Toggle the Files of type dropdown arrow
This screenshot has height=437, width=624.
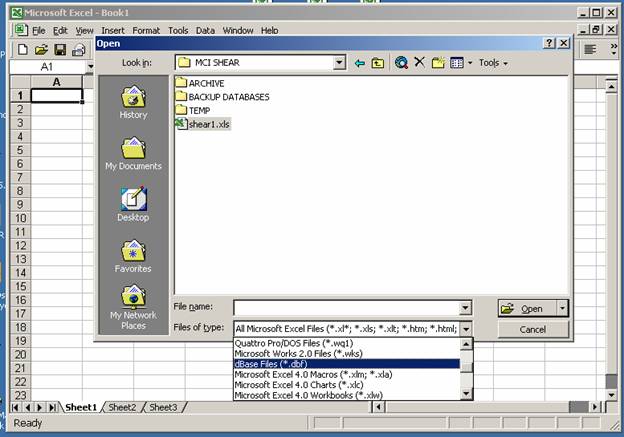466,329
